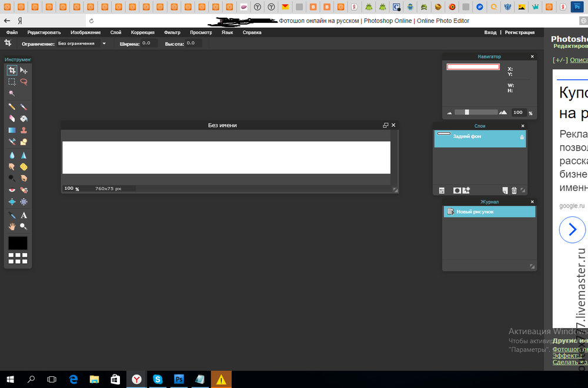Delete layer with trash icon
The image size is (588, 388).
click(514, 190)
